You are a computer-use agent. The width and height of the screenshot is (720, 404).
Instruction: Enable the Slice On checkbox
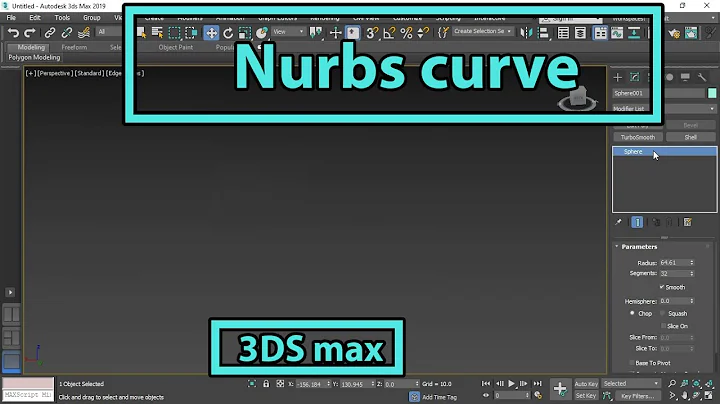pos(663,326)
